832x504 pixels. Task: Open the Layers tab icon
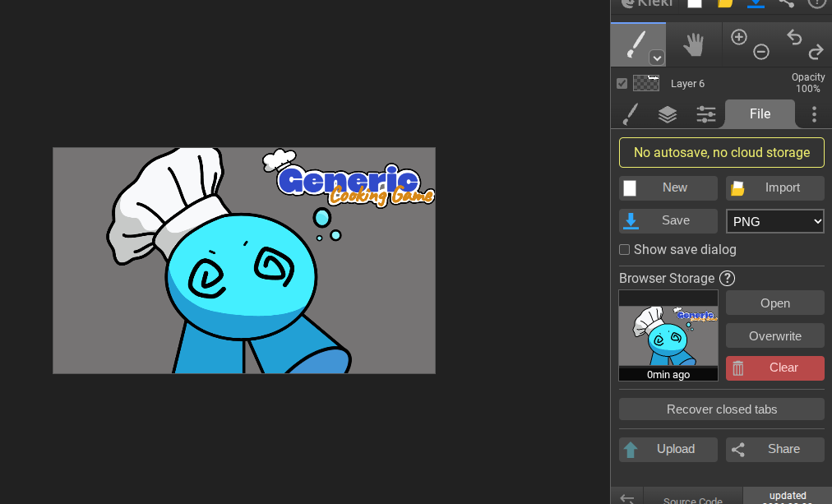click(x=668, y=114)
